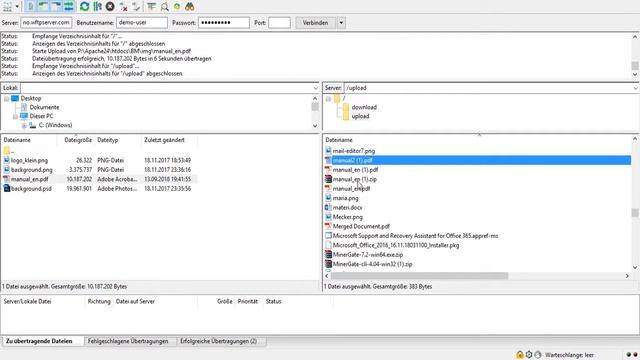Collapse the Desktop tree node

pyautogui.click(x=7, y=99)
